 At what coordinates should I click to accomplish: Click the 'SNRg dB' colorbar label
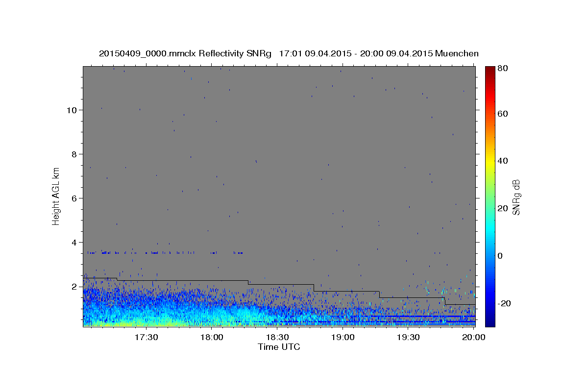click(x=516, y=197)
